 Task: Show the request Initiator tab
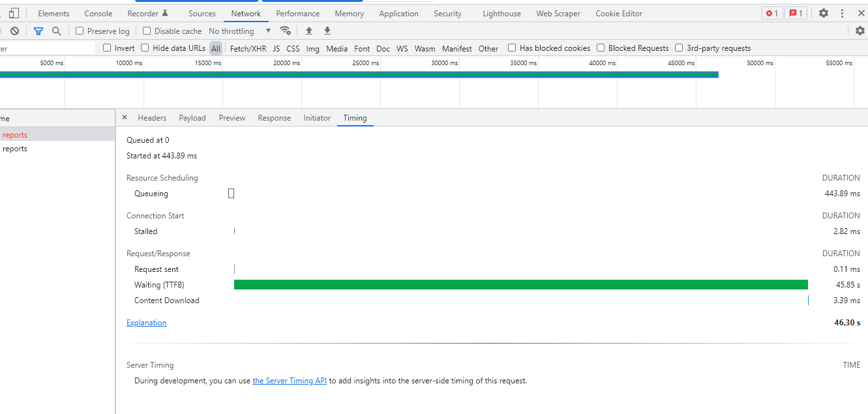317,118
